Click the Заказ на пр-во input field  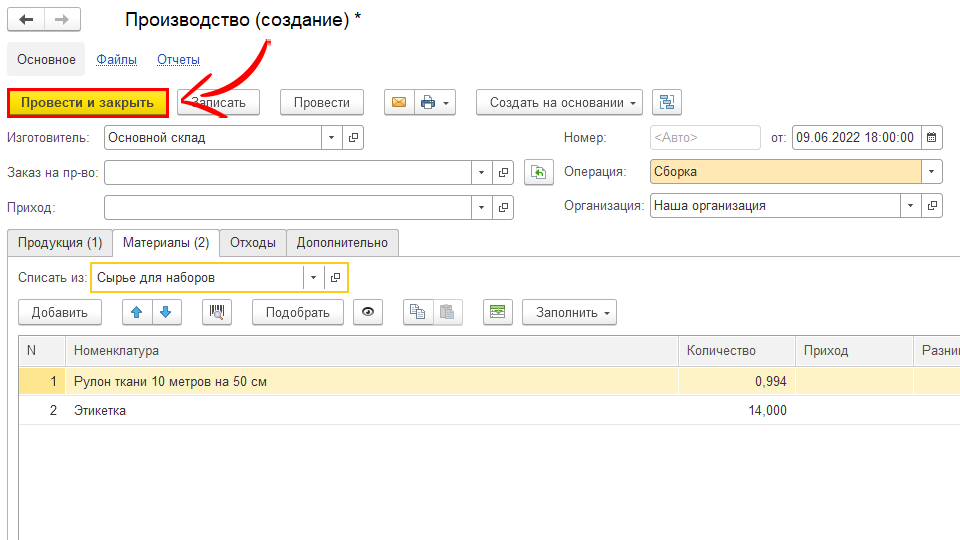[x=288, y=172]
